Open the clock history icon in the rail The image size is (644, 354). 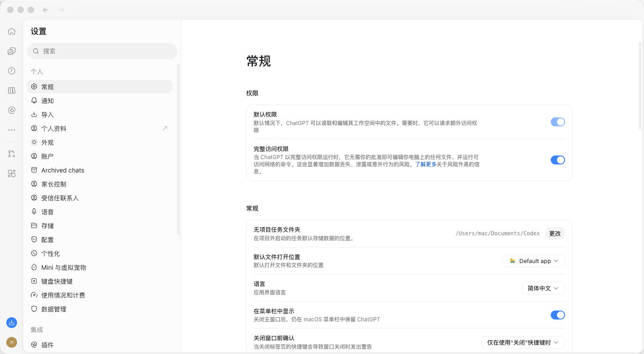[12, 71]
